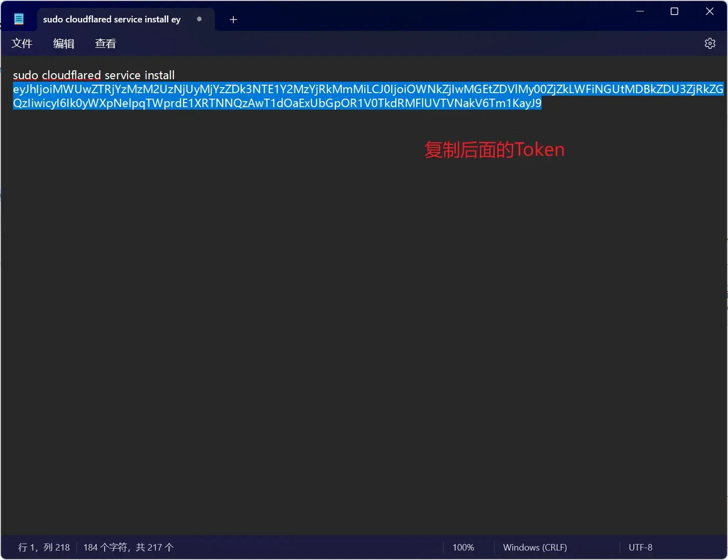Click the Notepad app icon in title bar
Image resolution: width=728 pixels, height=560 pixels.
(x=19, y=19)
